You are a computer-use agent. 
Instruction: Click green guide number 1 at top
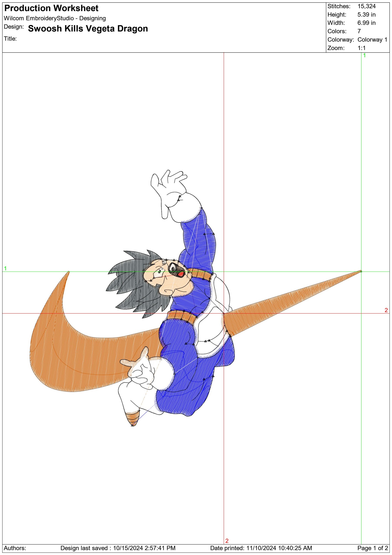[x=364, y=55]
